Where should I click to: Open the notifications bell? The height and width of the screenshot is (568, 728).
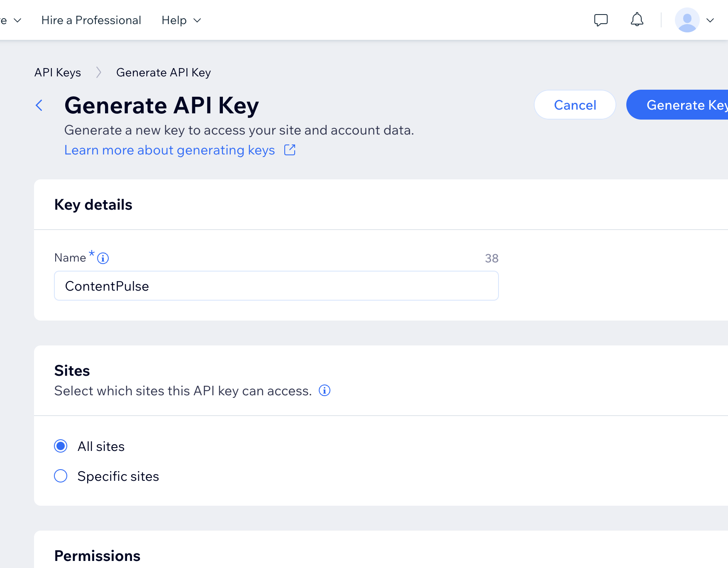pyautogui.click(x=637, y=20)
